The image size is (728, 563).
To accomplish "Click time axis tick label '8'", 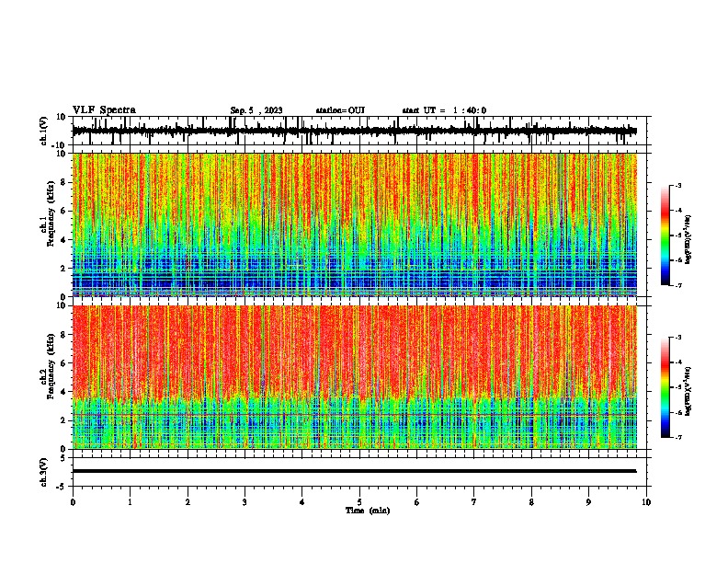I will click(531, 502).
